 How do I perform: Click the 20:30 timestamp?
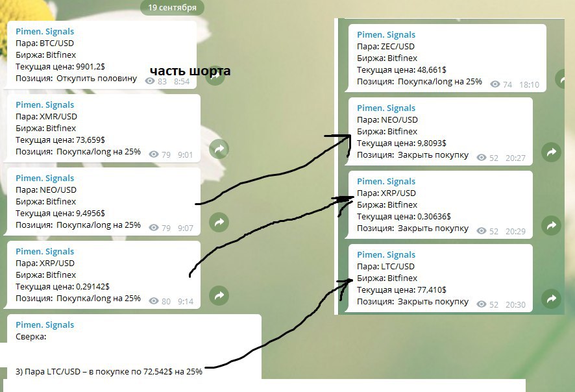(515, 305)
